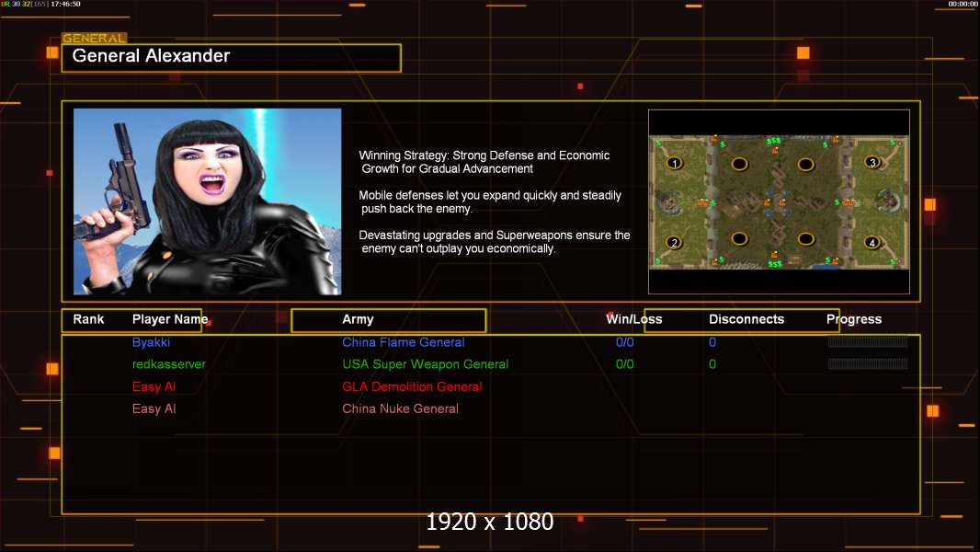Select start position 3 on the map
The image size is (980, 552).
click(x=872, y=163)
